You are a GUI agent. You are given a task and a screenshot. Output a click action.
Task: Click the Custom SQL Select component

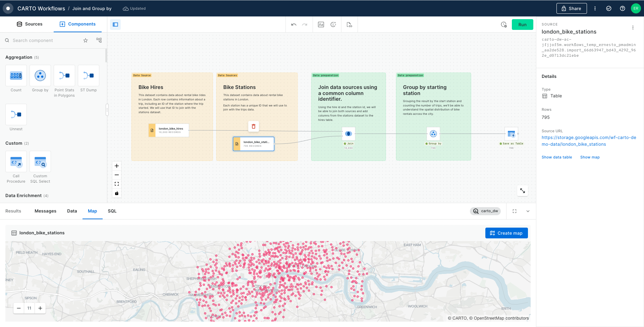tap(40, 162)
